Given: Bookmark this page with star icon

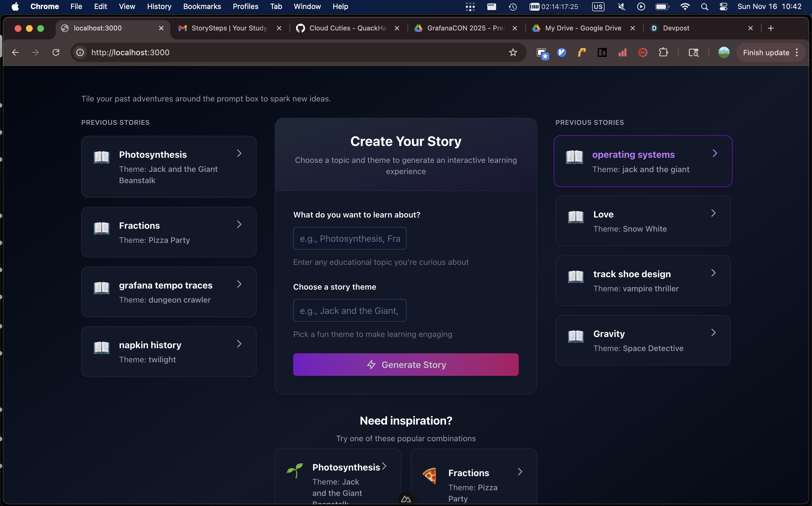Looking at the screenshot, I should coord(513,52).
